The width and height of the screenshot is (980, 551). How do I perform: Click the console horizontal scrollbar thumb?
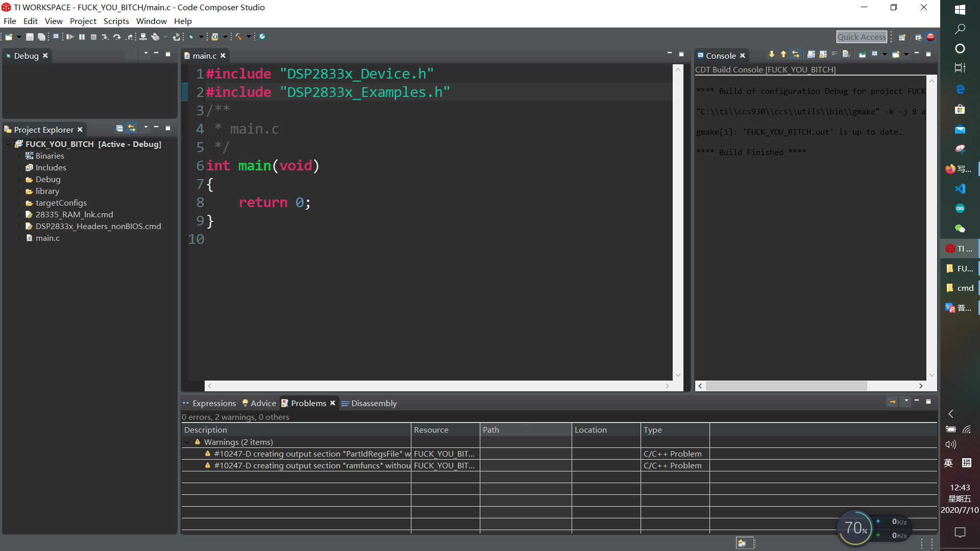[x=786, y=386]
